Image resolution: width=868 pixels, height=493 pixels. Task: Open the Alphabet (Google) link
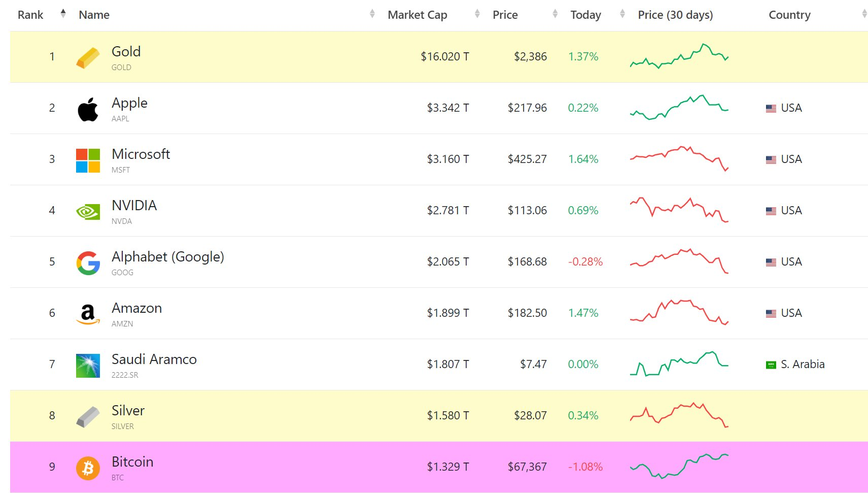[167, 257]
